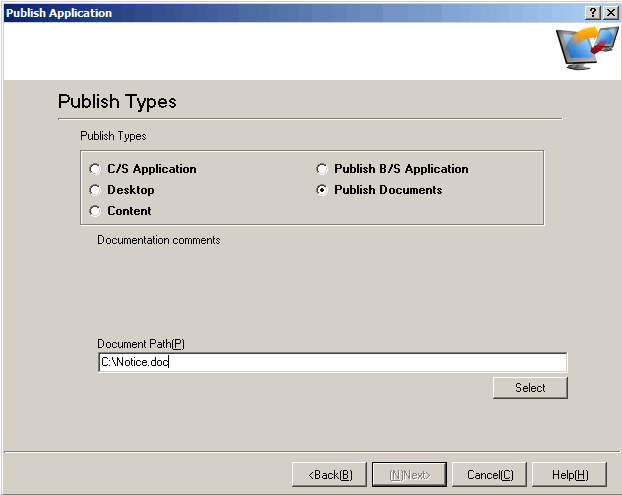The height and width of the screenshot is (495, 622).
Task: Click the Document Path(P) label
Action: pos(140,344)
